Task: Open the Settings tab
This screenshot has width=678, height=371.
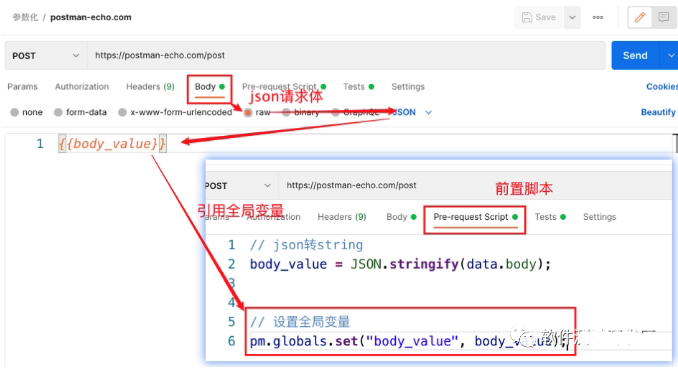Action: point(408,86)
